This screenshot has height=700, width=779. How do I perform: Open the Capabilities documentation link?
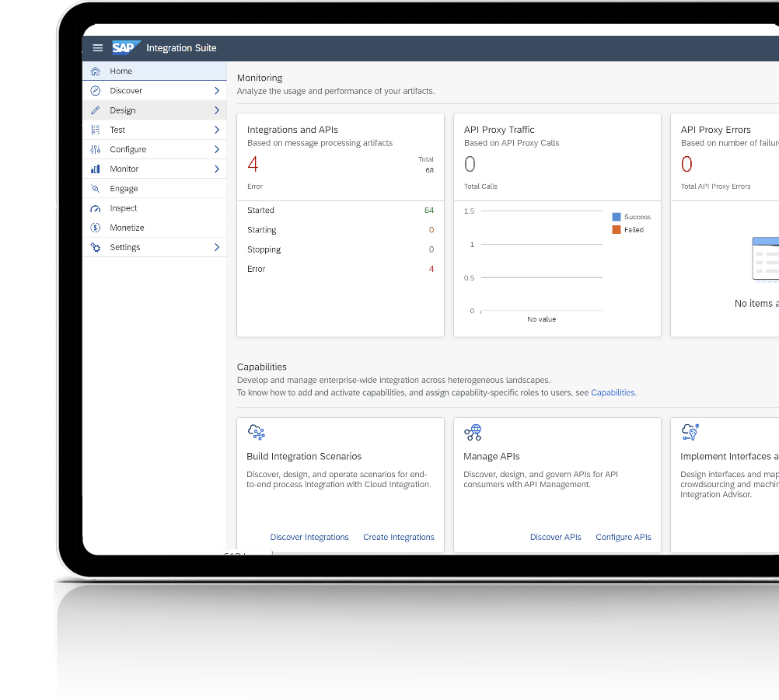click(x=613, y=393)
